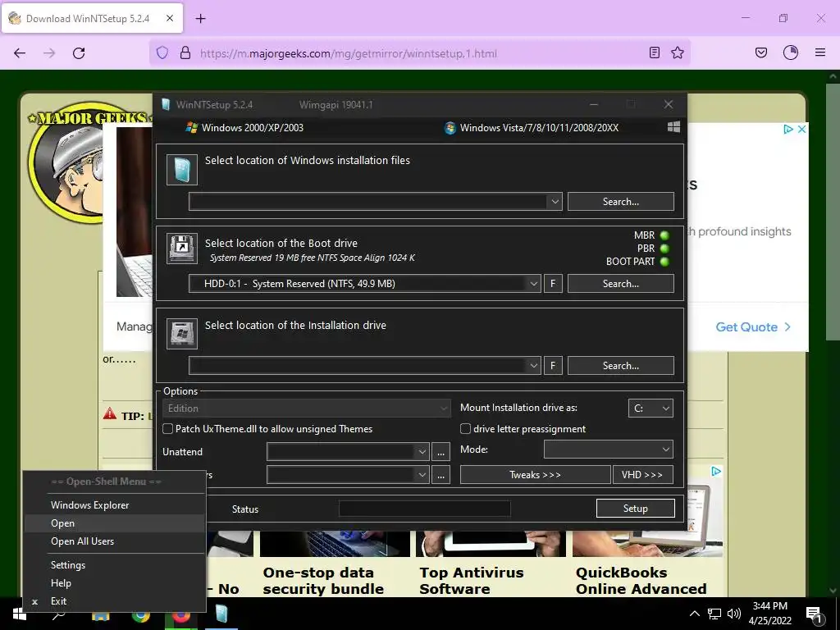Click the Windows installation files source icon

click(182, 170)
